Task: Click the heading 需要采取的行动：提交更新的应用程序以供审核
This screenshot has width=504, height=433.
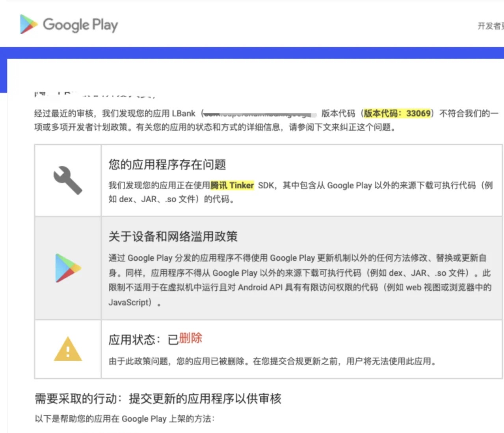Action: [x=158, y=399]
